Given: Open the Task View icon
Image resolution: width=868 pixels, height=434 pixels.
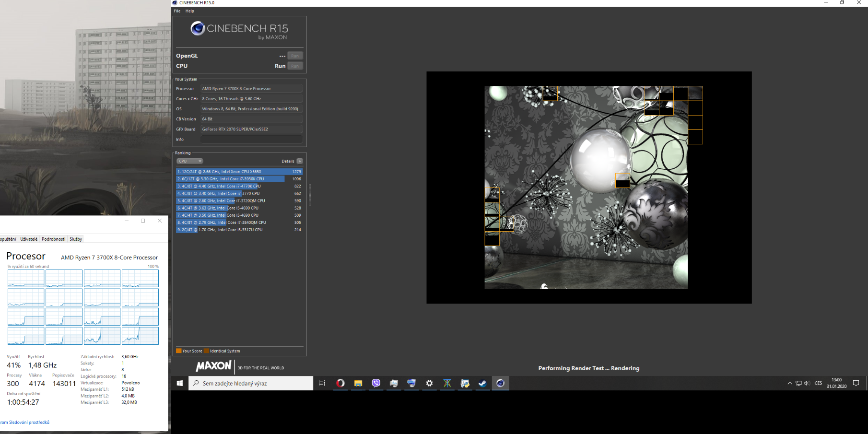Looking at the screenshot, I should point(322,383).
